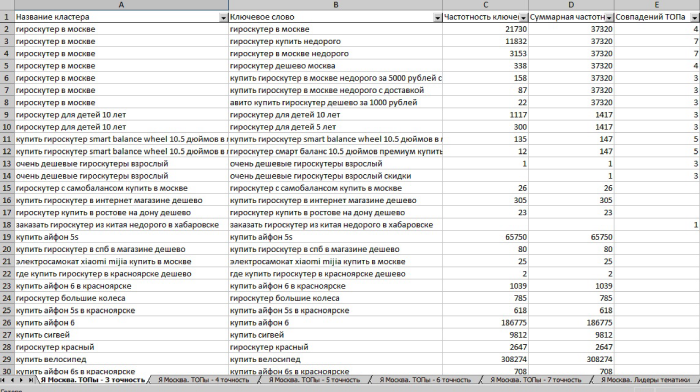This screenshot has width=700, height=392.
Task: Click column A cell купить айфон 6 в красноярске
Action: click(121, 286)
